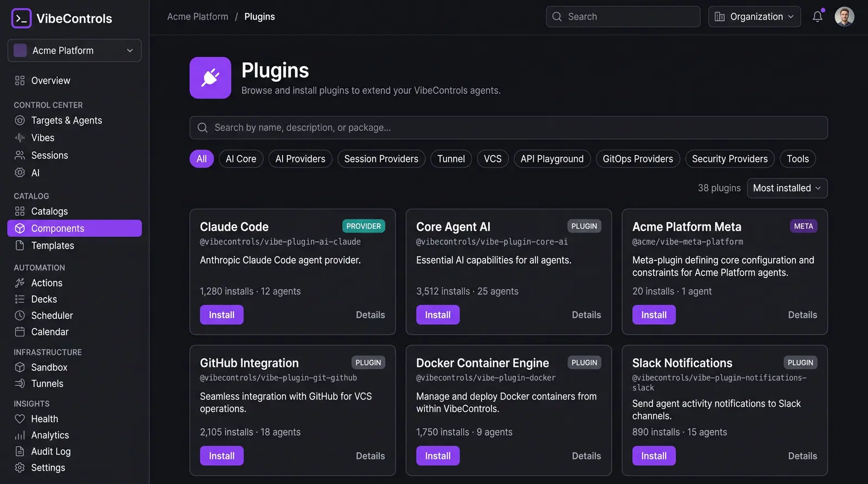Click the Templates file icon
This screenshot has height=484, width=868.
(20, 246)
